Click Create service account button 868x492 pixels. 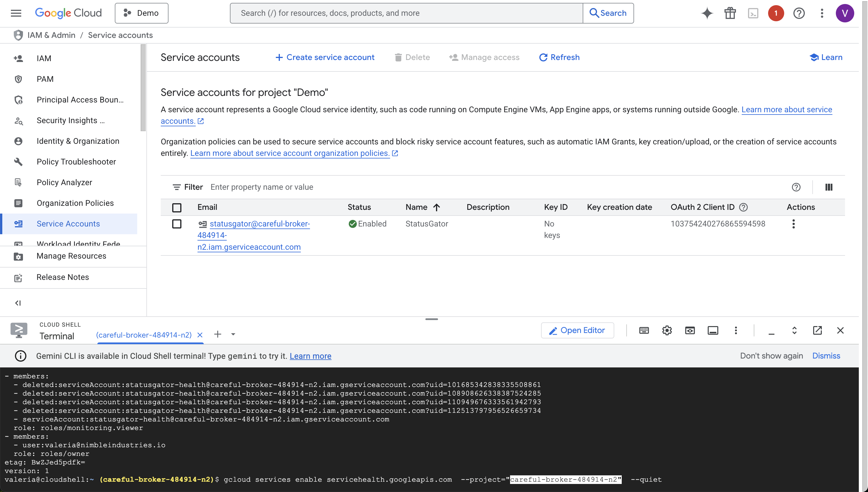tap(325, 57)
